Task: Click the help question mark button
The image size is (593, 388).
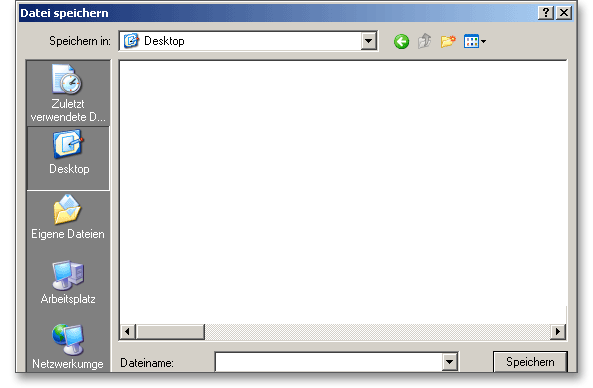Action: (x=546, y=13)
